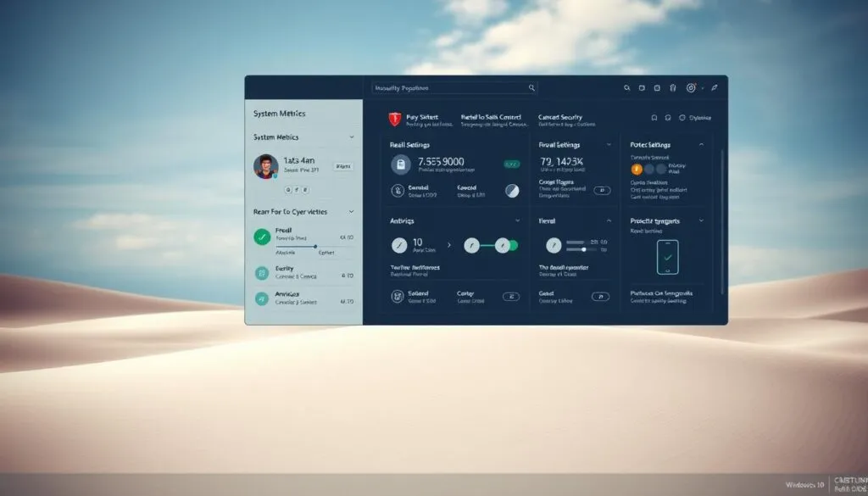Click the pencil edit icon in top bar
This screenshot has height=496, width=868.
tap(715, 87)
